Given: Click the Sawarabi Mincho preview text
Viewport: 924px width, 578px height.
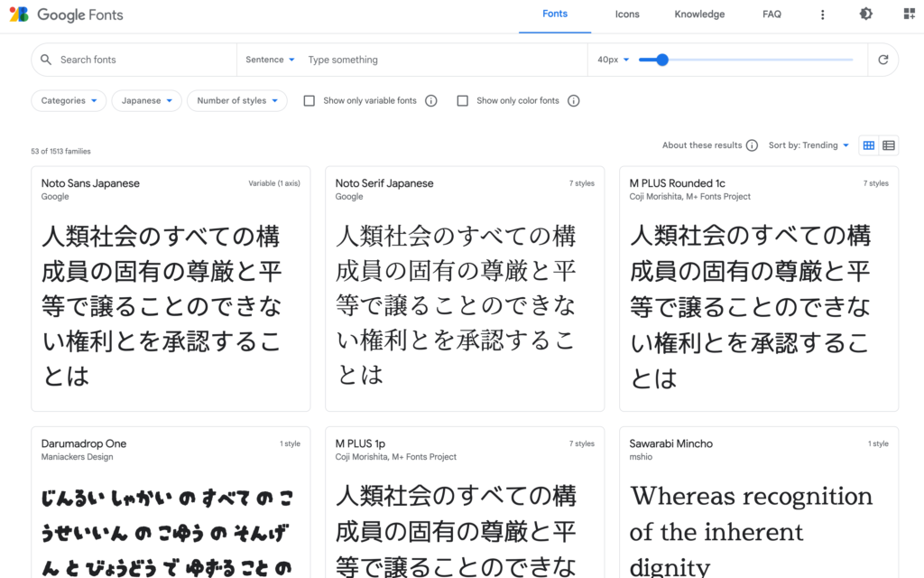Looking at the screenshot, I should 752,530.
